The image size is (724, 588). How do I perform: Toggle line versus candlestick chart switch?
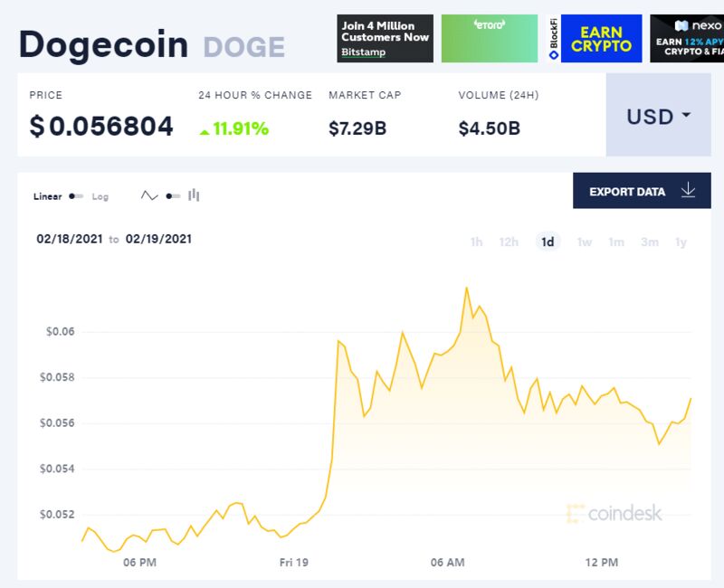point(173,196)
